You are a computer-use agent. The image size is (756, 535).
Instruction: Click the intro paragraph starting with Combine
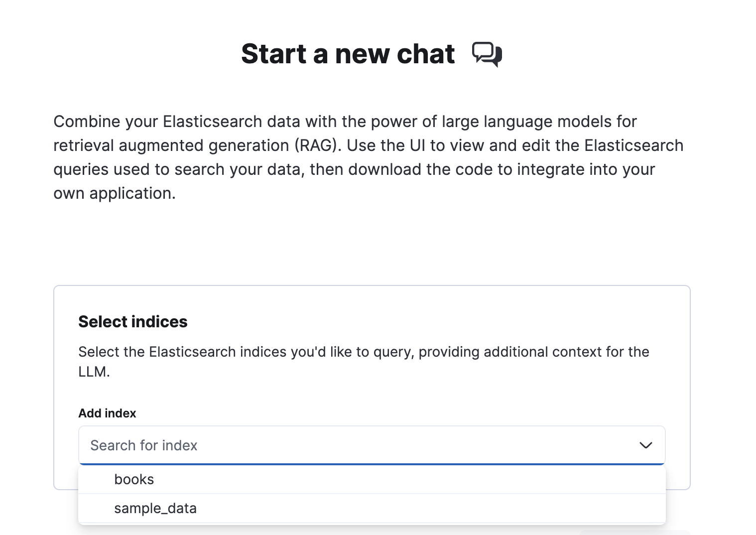[345, 122]
